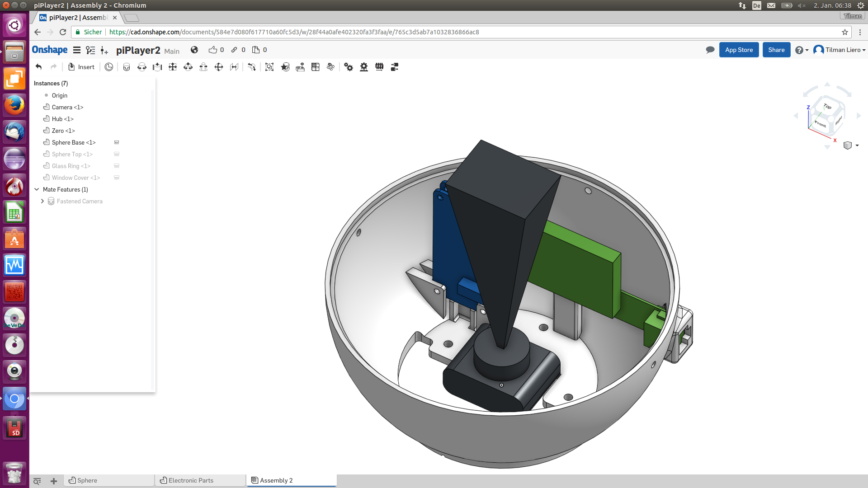Share the piPlayer2 document
868x488 pixels.
click(x=776, y=50)
